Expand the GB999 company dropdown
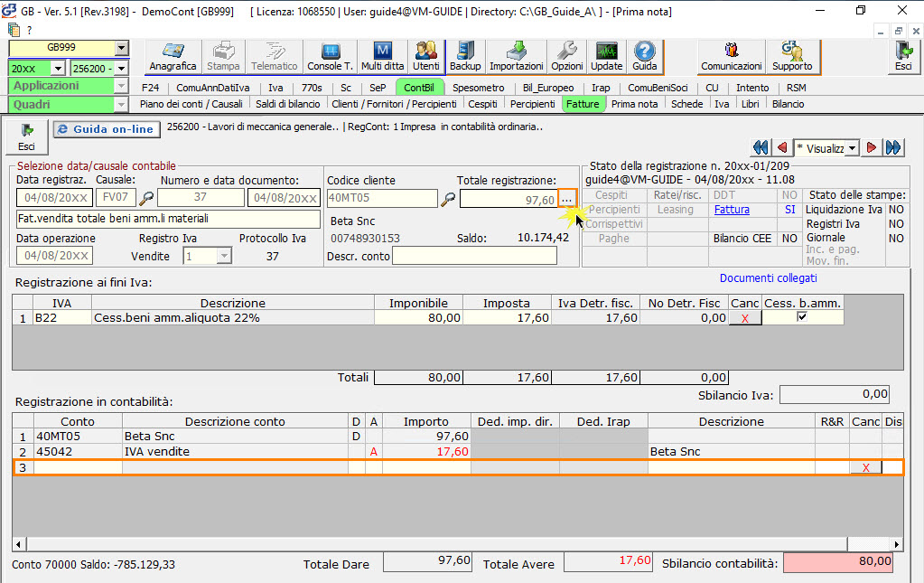This screenshot has width=924, height=583. click(121, 48)
